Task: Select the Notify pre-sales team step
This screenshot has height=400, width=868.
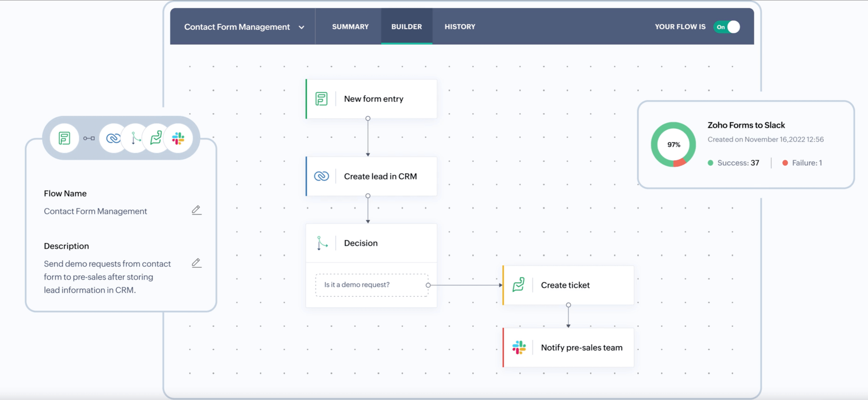Action: pyautogui.click(x=568, y=348)
